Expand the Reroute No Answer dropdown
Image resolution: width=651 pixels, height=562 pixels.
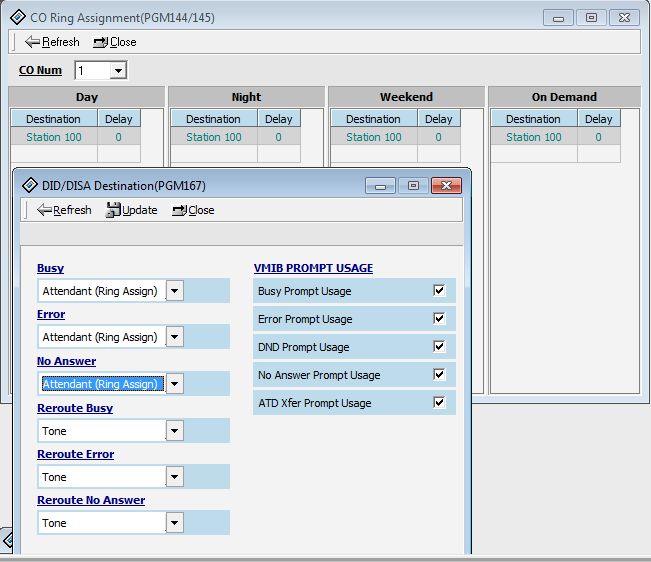click(x=174, y=523)
